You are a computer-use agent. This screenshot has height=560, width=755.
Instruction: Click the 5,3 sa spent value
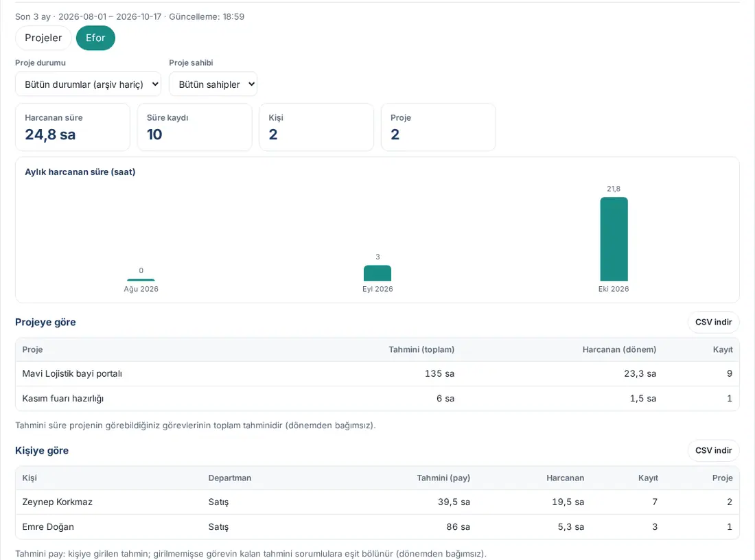(x=570, y=527)
